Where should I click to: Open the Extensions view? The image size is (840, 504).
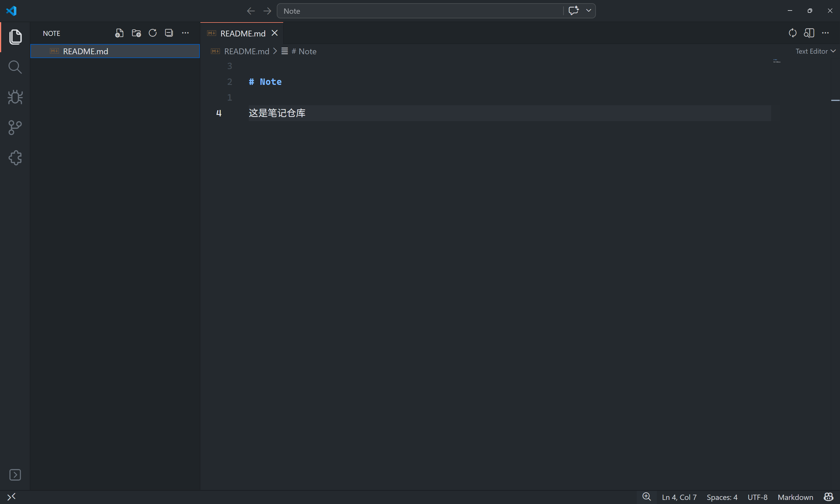(15, 158)
